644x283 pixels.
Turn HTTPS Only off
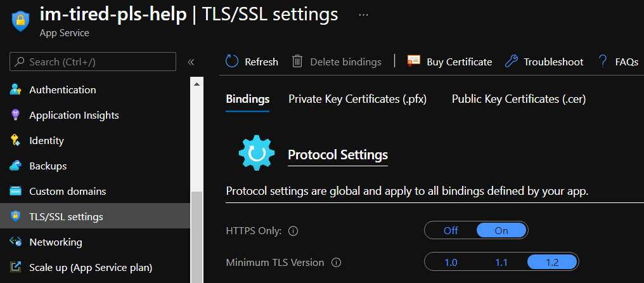(451, 230)
